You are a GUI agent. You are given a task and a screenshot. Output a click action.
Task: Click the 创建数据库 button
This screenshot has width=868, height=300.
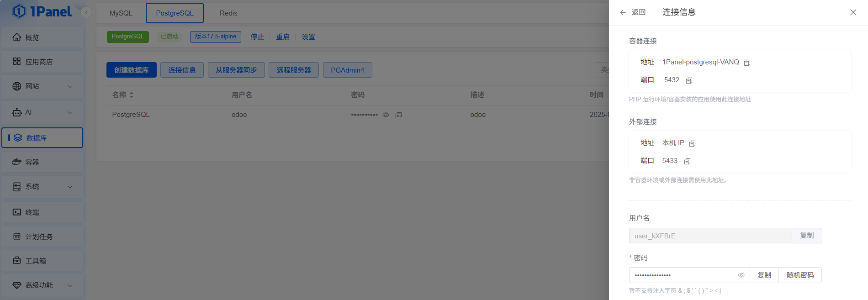[132, 70]
